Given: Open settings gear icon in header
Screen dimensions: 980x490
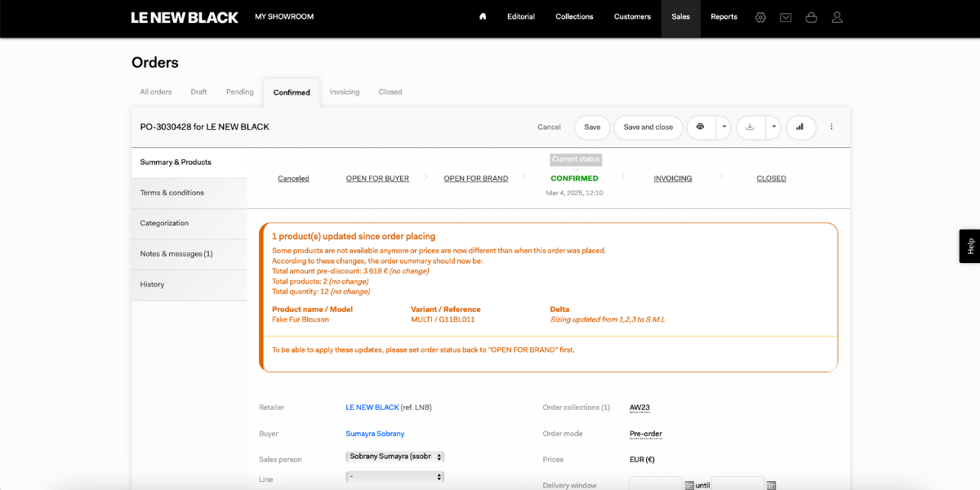Looking at the screenshot, I should coord(760,17).
